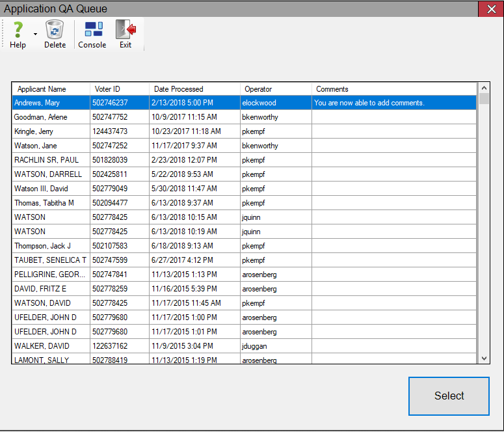Screen dimensions: 504x432
Task: Click Voter ID 122637162
Action: pyautogui.click(x=110, y=346)
